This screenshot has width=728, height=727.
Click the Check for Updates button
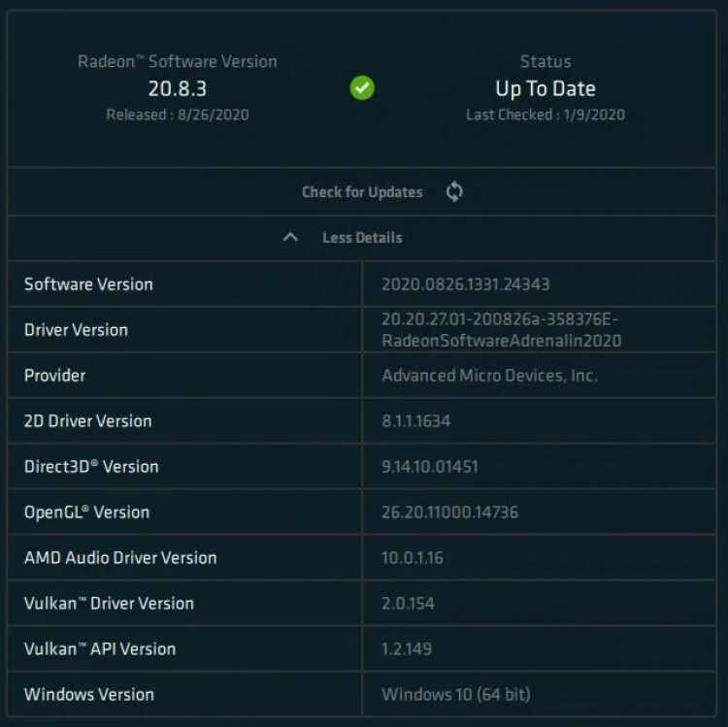click(x=362, y=192)
